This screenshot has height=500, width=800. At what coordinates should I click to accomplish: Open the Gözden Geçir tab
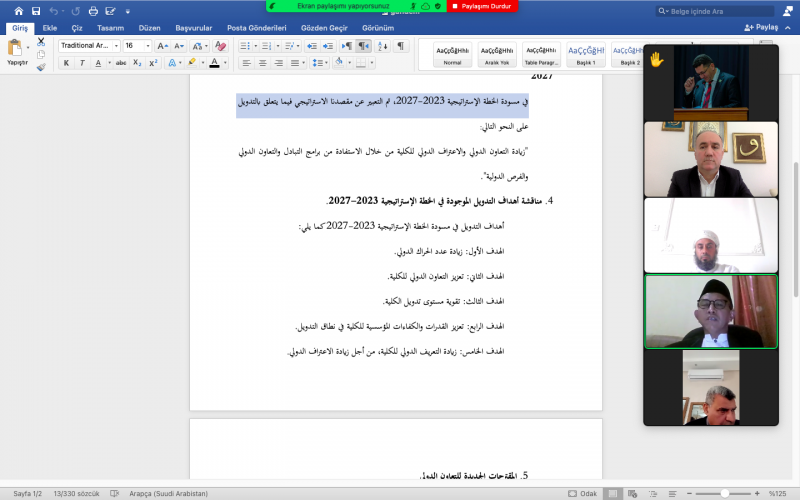click(327, 28)
